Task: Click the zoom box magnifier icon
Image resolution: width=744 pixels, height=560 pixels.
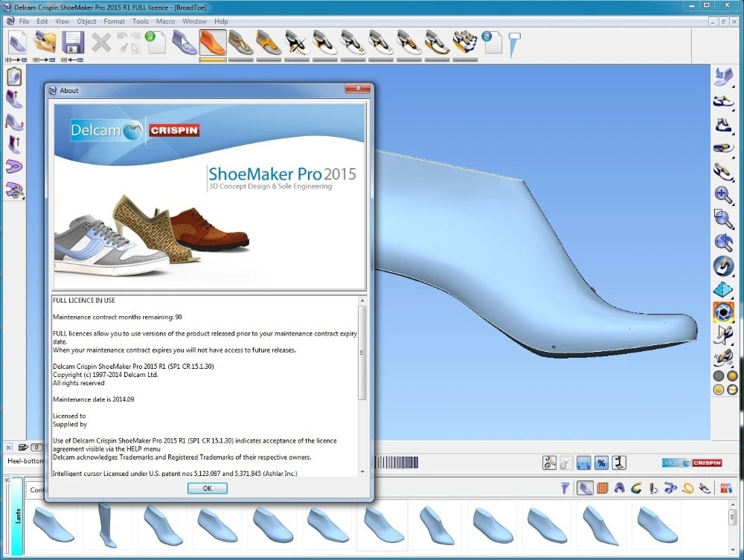Action: pyautogui.click(x=723, y=219)
